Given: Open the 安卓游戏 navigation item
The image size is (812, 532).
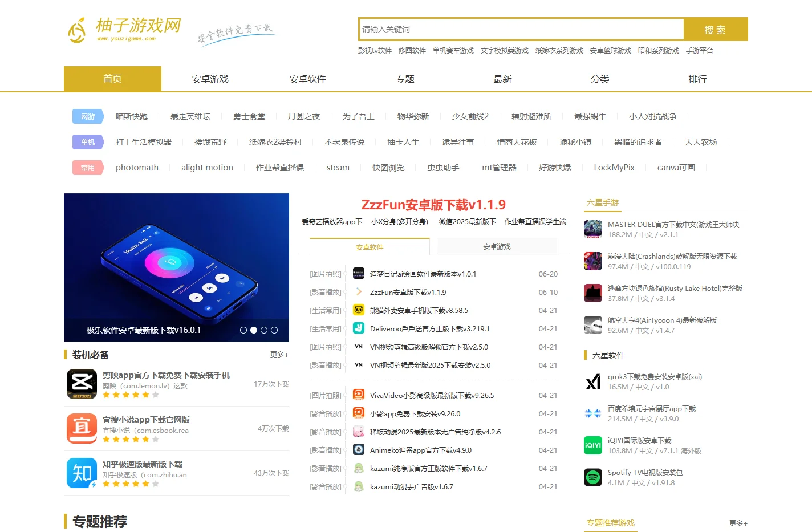Looking at the screenshot, I should coord(210,79).
